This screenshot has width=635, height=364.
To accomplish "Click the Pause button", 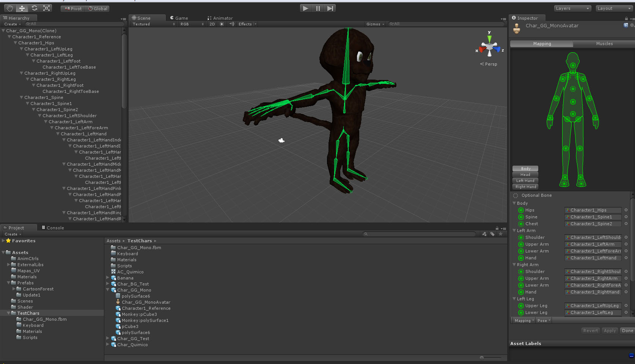I will click(318, 8).
